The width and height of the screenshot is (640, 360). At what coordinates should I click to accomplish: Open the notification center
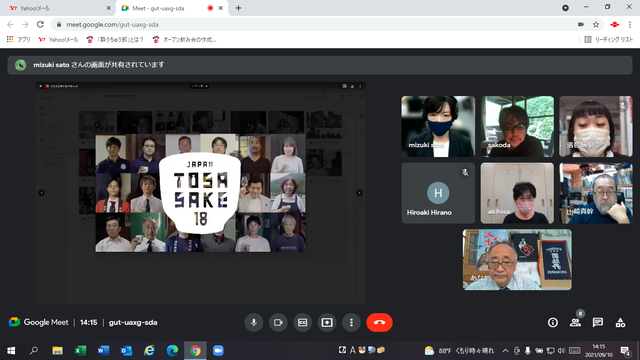[625, 351]
